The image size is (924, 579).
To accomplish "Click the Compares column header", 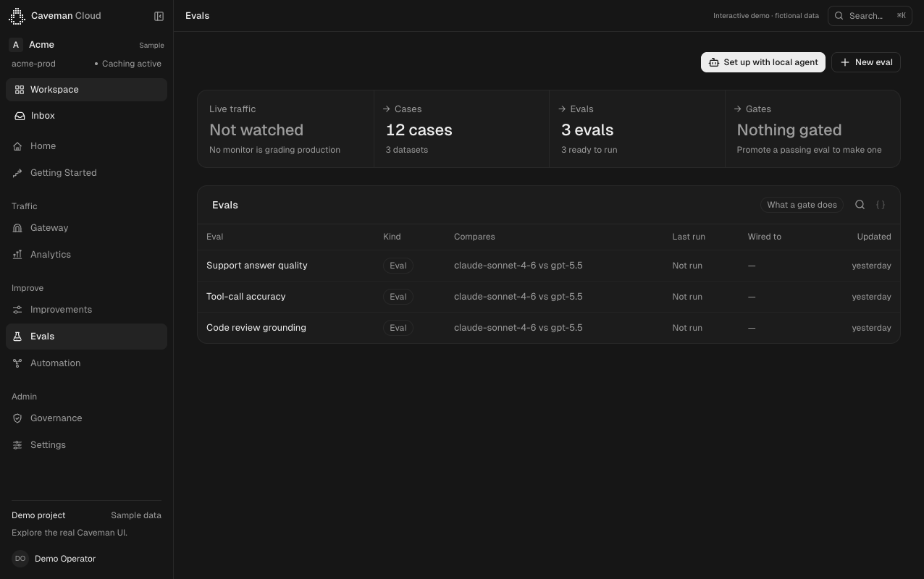I will click(x=474, y=237).
